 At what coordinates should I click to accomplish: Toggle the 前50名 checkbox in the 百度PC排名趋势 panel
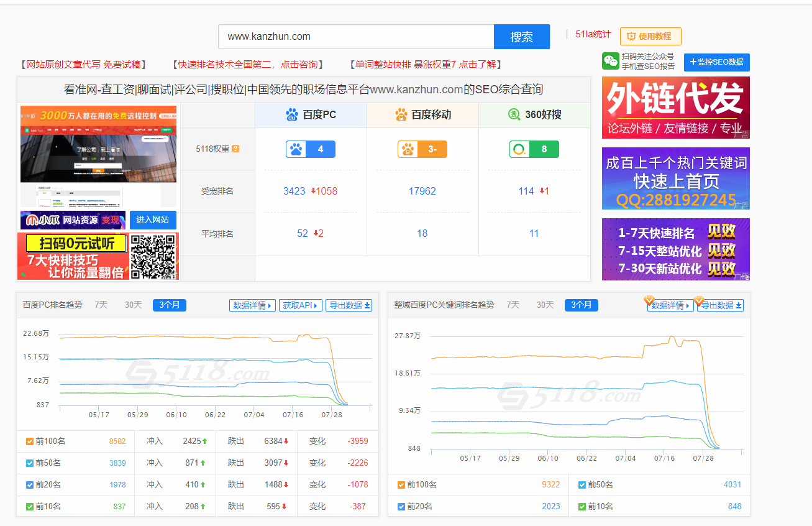pyautogui.click(x=30, y=463)
